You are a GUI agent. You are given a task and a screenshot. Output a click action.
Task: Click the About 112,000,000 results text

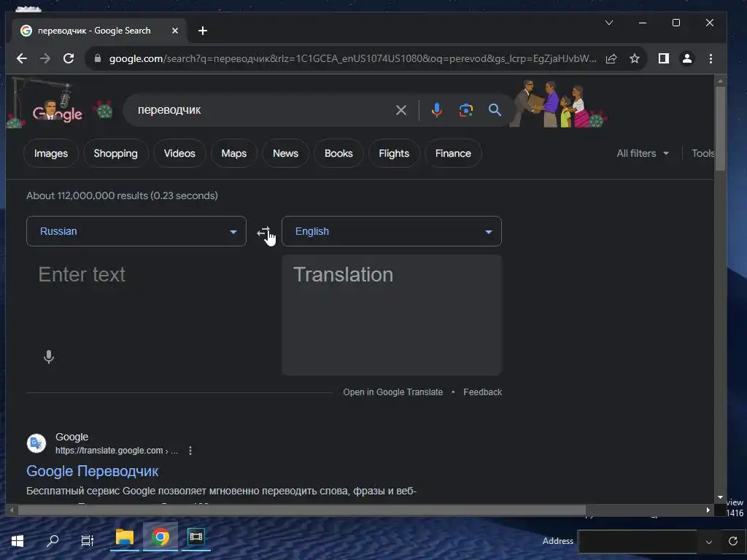tap(122, 195)
